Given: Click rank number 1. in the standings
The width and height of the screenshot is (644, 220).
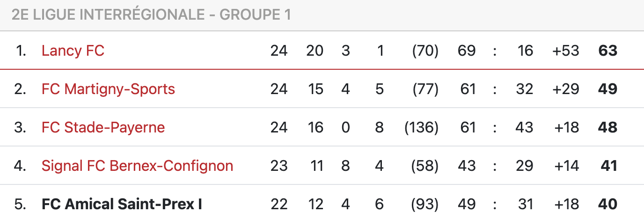Looking at the screenshot, I should (x=21, y=51).
